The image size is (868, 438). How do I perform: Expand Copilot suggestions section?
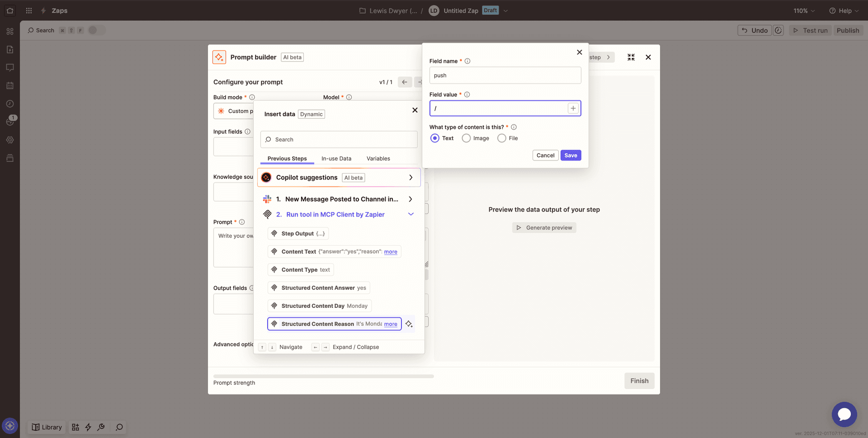click(x=410, y=178)
